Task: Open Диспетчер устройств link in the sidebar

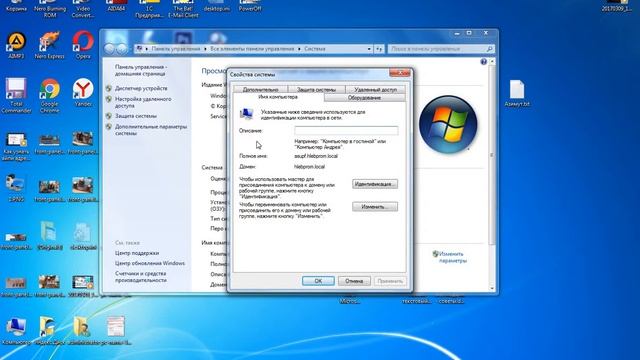Action: point(141,88)
